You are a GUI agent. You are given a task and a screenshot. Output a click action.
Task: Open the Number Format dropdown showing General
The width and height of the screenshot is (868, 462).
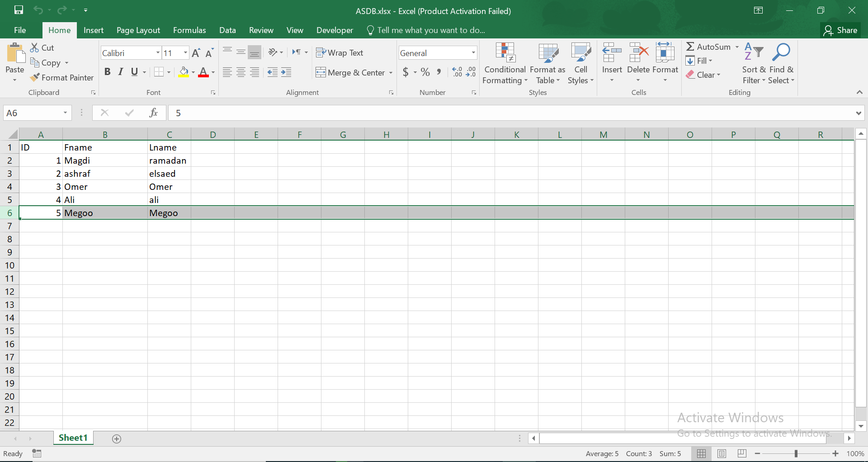473,53
